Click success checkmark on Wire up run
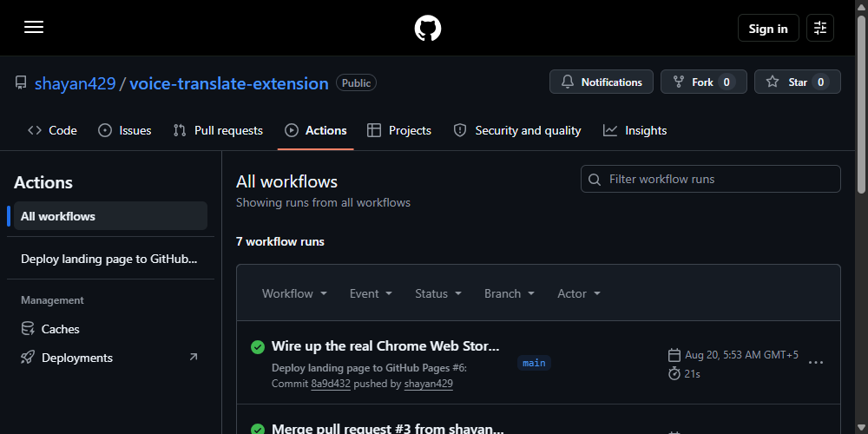868x434 pixels. tap(258, 347)
